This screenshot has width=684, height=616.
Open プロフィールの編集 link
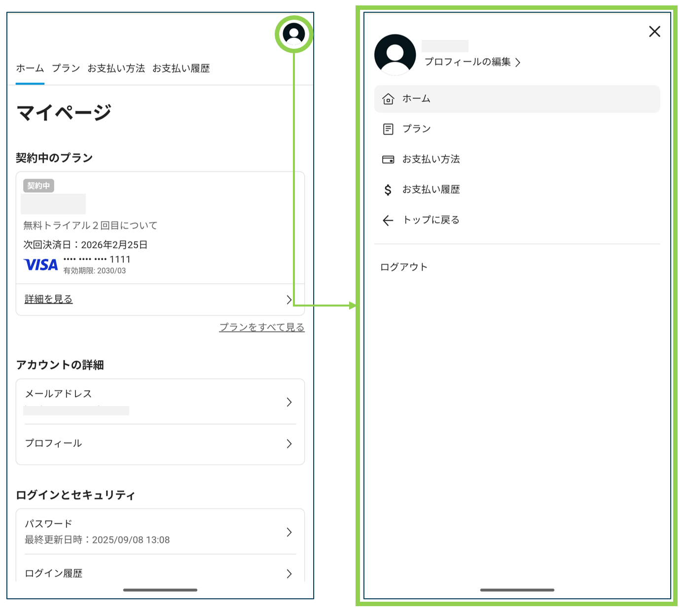472,62
